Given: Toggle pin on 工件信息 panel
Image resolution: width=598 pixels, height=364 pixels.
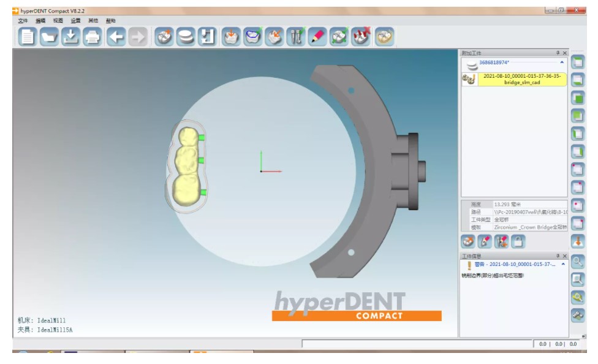Looking at the screenshot, I should pos(558,256).
